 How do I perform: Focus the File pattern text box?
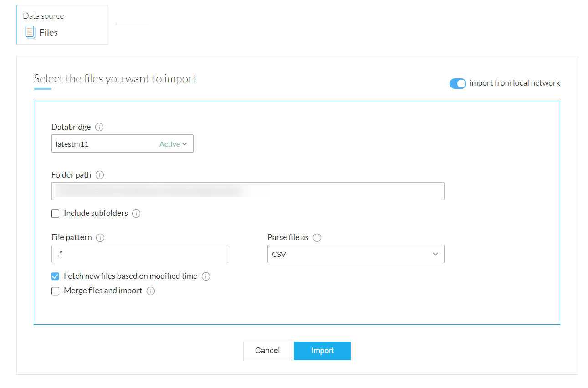(139, 254)
